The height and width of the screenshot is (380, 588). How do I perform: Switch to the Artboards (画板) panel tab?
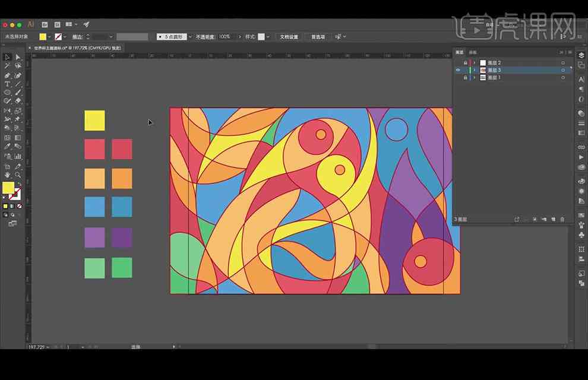(473, 52)
